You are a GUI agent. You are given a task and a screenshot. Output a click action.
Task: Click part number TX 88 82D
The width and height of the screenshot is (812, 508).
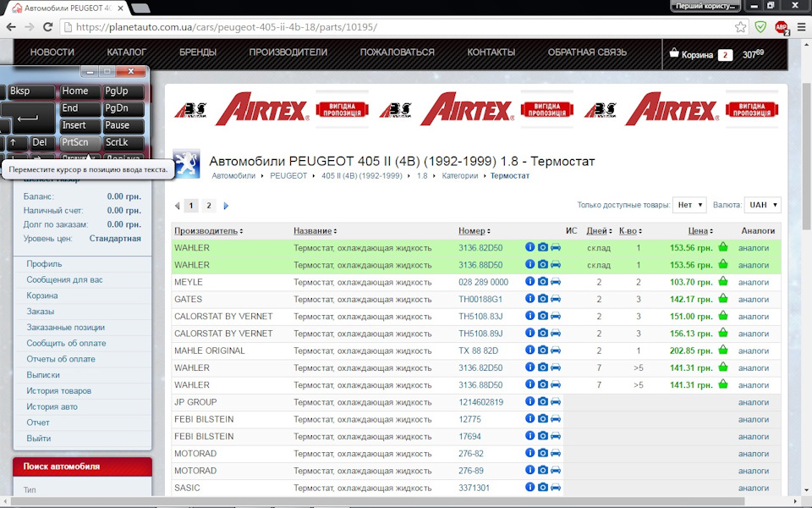click(x=478, y=351)
